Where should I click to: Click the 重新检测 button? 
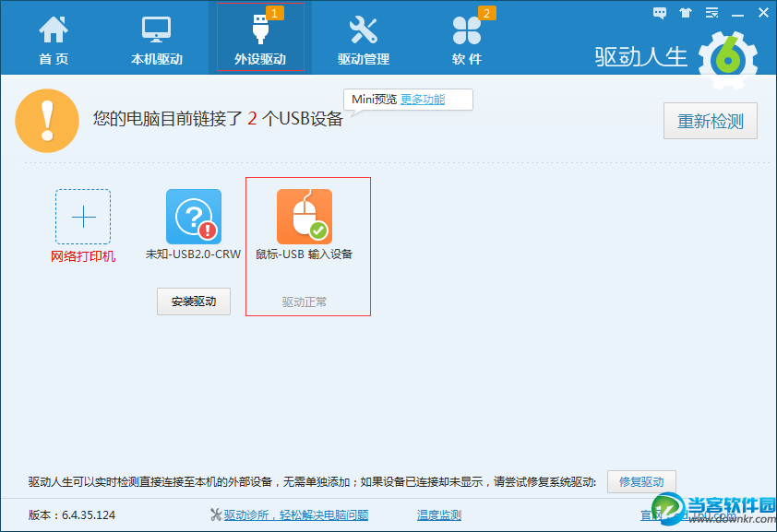[x=711, y=121]
